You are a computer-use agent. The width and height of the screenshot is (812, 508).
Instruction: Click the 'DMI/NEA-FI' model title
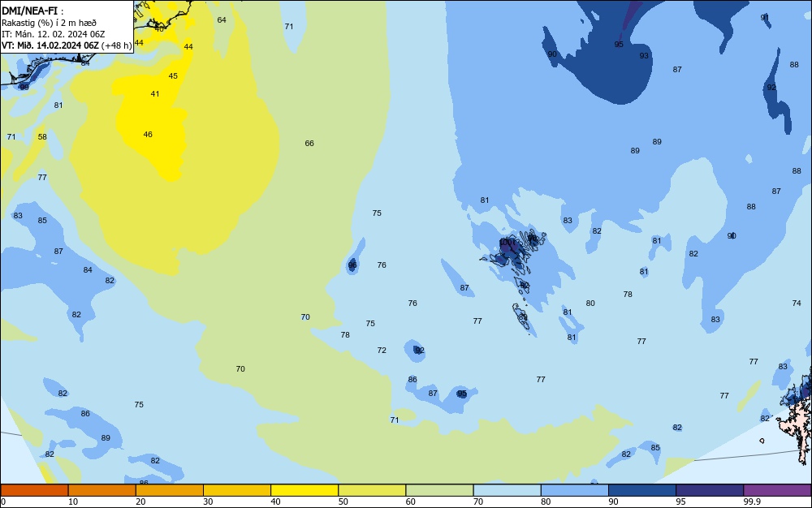point(29,10)
